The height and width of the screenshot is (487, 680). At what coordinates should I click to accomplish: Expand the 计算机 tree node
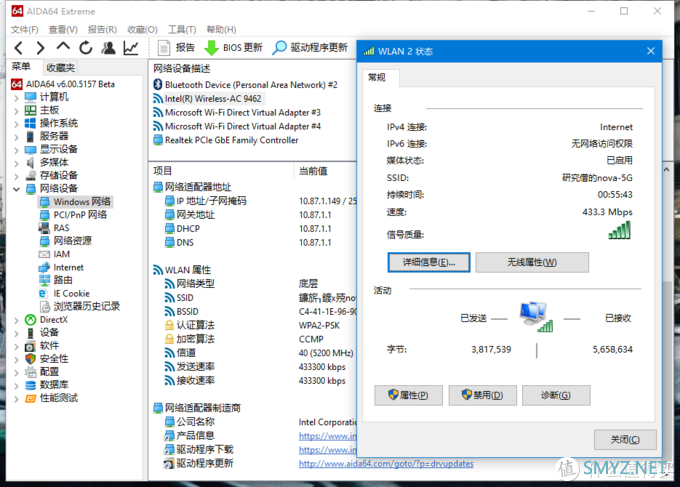coord(16,98)
